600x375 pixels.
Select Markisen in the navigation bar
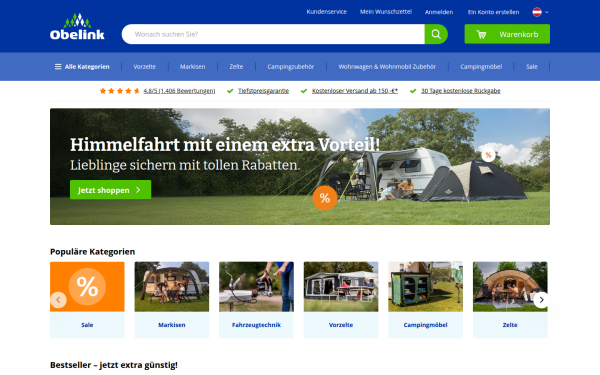click(x=192, y=67)
